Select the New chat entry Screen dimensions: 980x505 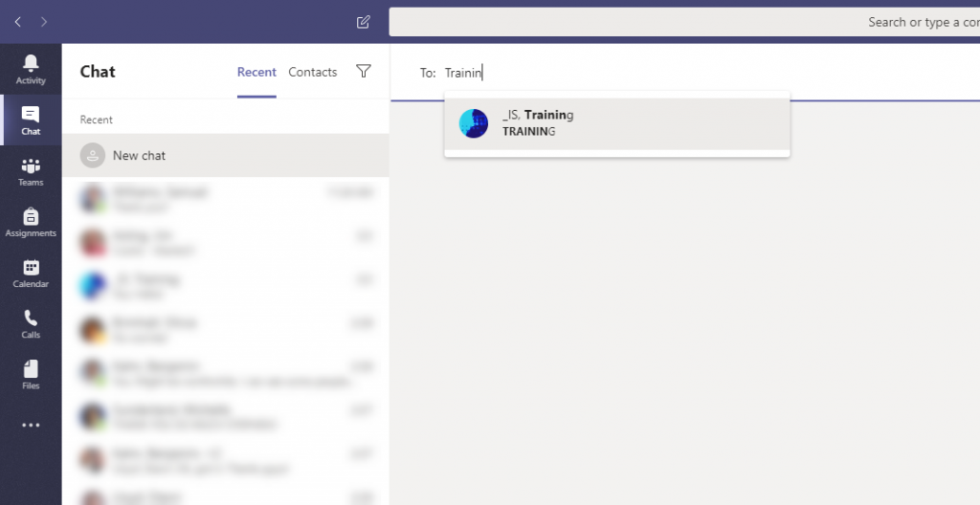pos(226,155)
